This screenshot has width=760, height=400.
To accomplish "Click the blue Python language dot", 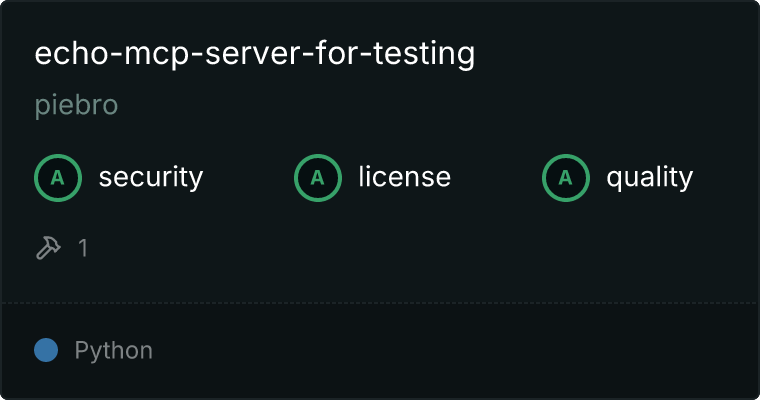I will [46, 350].
